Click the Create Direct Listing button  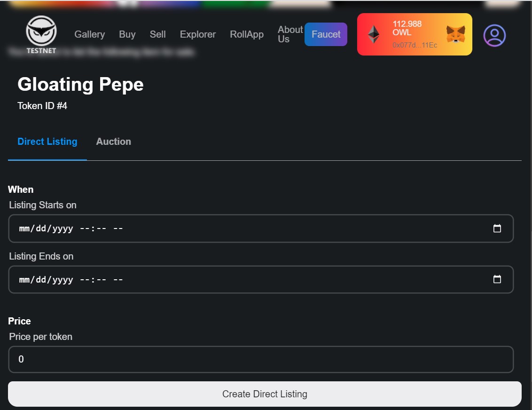[265, 394]
